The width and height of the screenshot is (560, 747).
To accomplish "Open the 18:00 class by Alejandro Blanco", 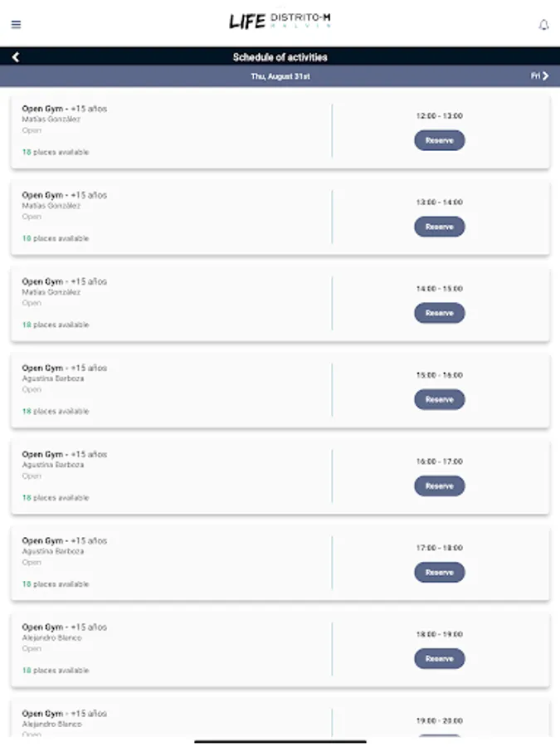I will pyautogui.click(x=51, y=638).
